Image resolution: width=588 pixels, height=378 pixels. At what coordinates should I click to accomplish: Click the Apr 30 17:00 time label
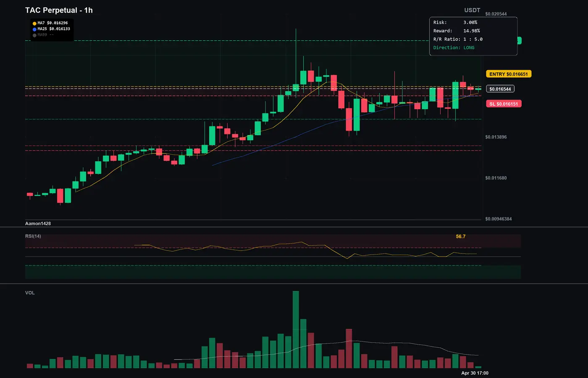tap(475, 373)
